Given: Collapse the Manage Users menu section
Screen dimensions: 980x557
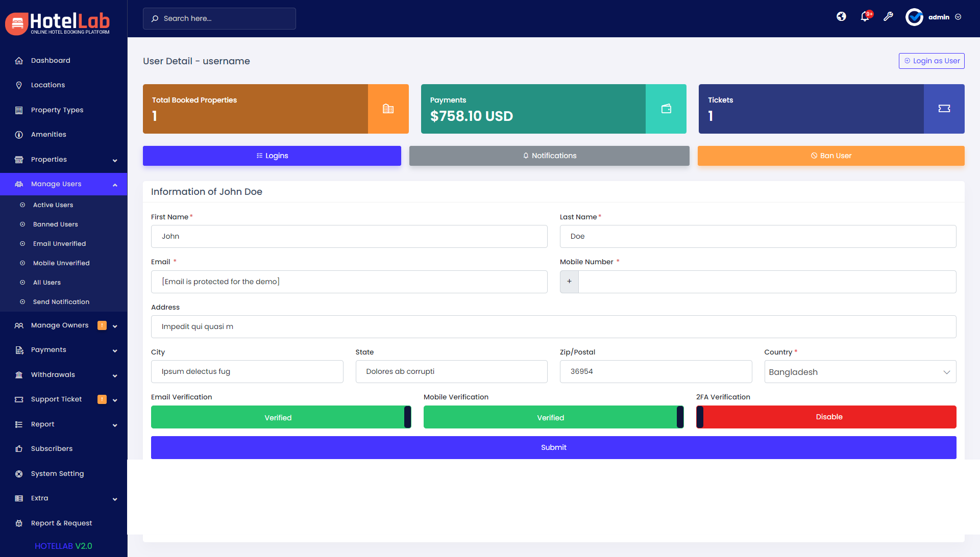Looking at the screenshot, I should [64, 184].
